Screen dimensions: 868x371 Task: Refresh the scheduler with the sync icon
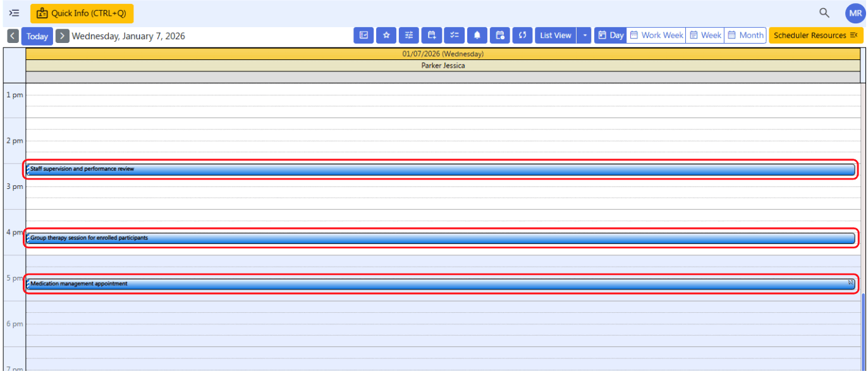click(x=522, y=35)
